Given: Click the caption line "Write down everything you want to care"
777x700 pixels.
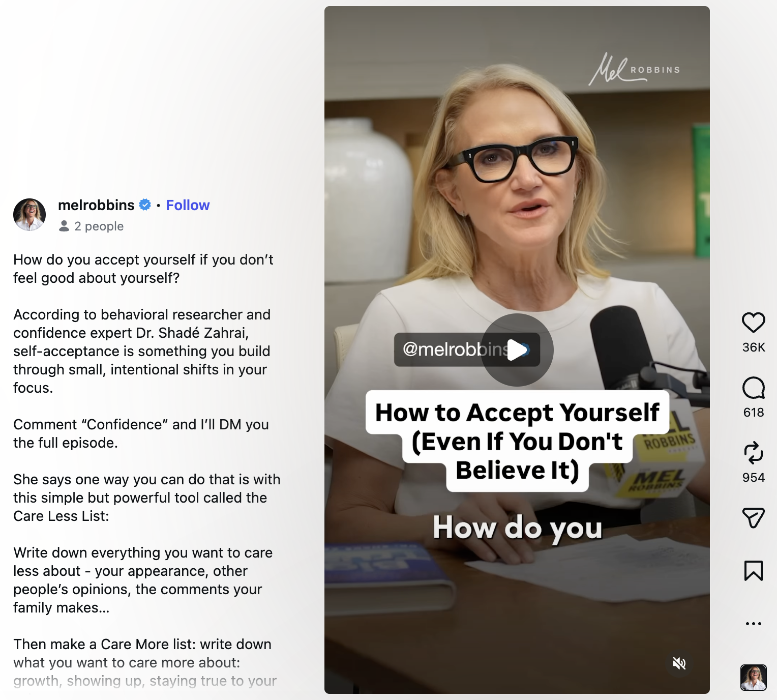Looking at the screenshot, I should click(143, 552).
